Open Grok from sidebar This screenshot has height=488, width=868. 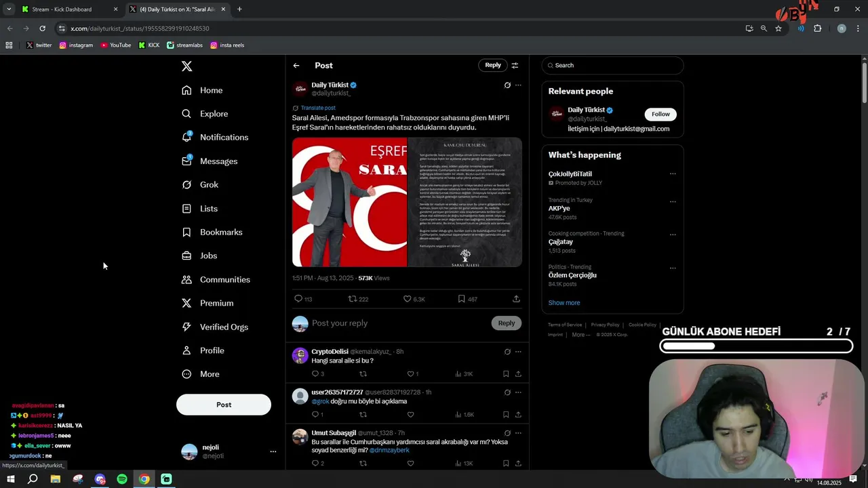pos(200,184)
